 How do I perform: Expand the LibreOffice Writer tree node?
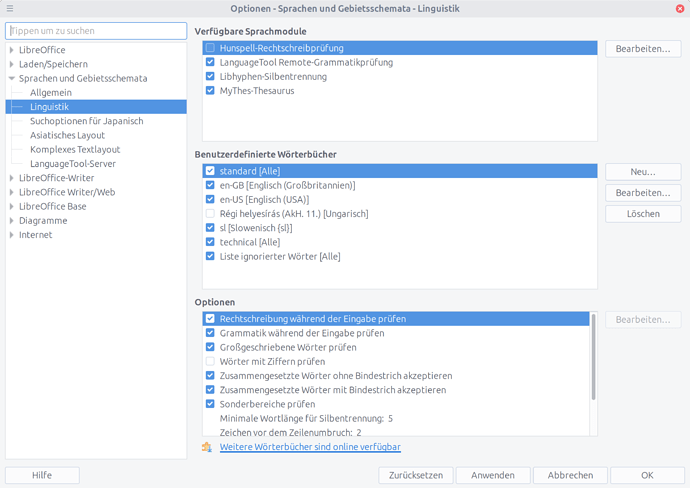tap(11, 177)
